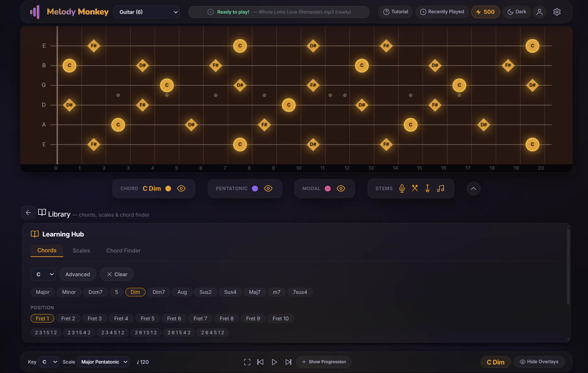Switch to the Scales tab
Viewport: 588px width, 373px height.
click(81, 251)
